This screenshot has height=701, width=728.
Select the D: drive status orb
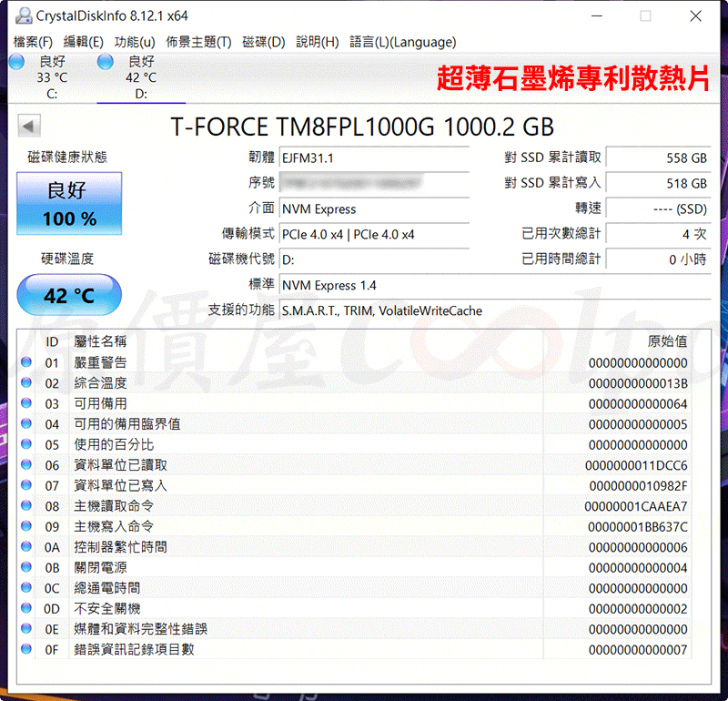click(x=106, y=62)
